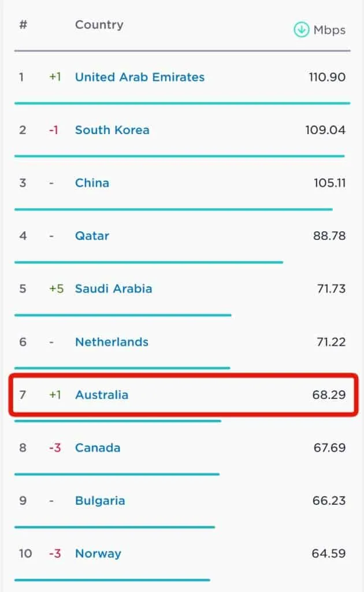Click Saudi Arabia's +5 rank change
Viewport: 364px width, 592px height.
coord(56,288)
